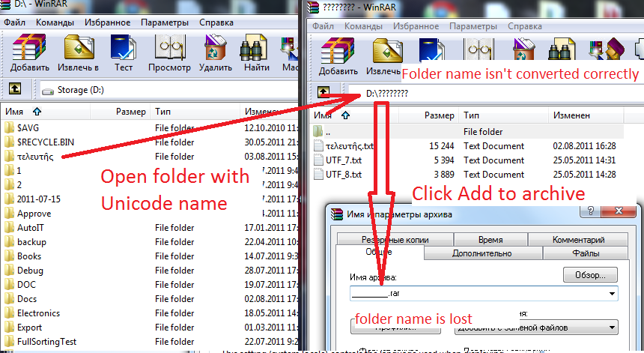This screenshot has width=644, height=353.
Task: Select the UTF_7.txt file
Action: [x=344, y=160]
